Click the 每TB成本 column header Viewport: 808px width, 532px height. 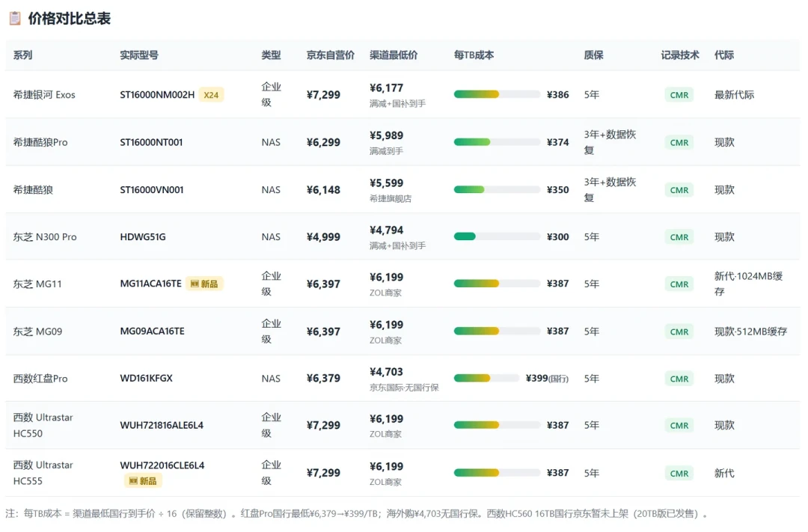click(474, 55)
